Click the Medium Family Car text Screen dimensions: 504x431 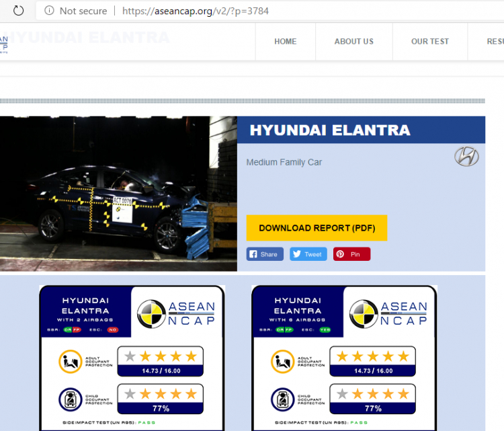[284, 162]
